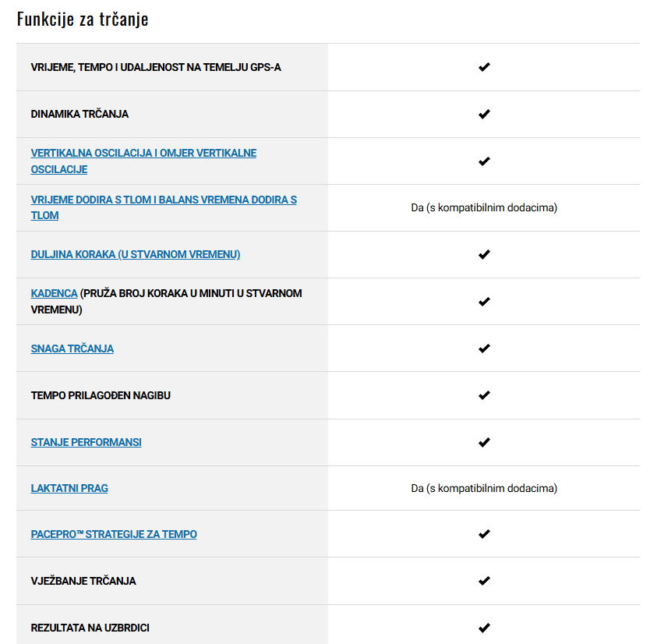Follow the Laktatni prag link
The height and width of the screenshot is (644, 657).
click(x=69, y=488)
